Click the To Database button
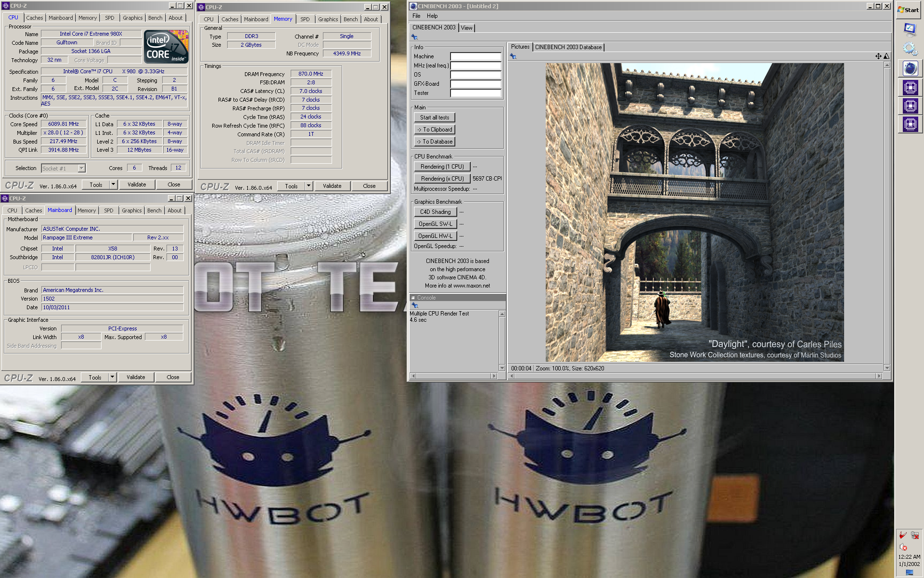924x578 pixels. [x=435, y=142]
